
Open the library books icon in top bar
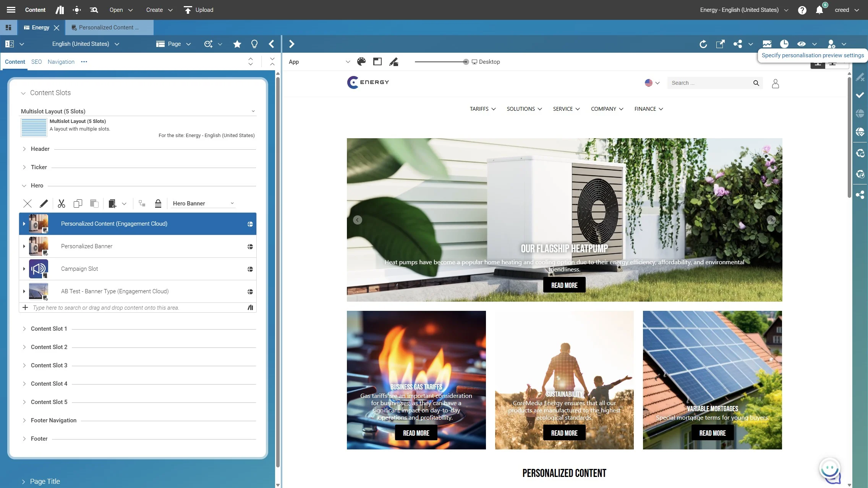pos(60,10)
